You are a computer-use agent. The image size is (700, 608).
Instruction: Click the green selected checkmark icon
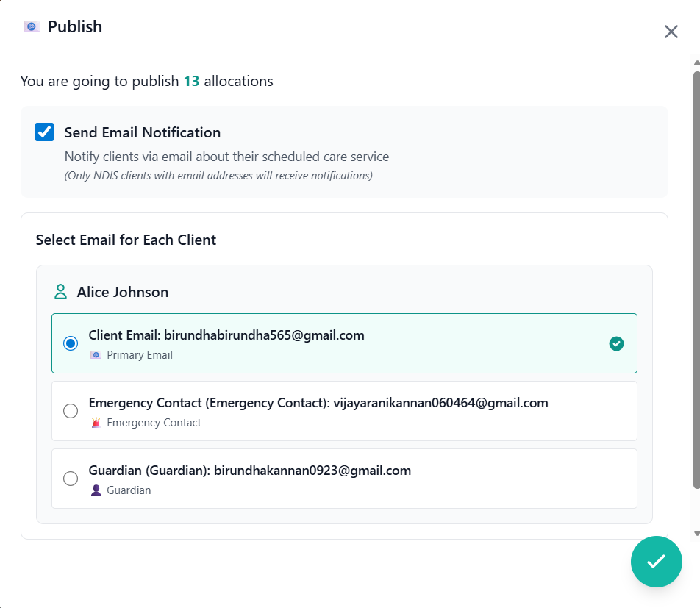(616, 343)
